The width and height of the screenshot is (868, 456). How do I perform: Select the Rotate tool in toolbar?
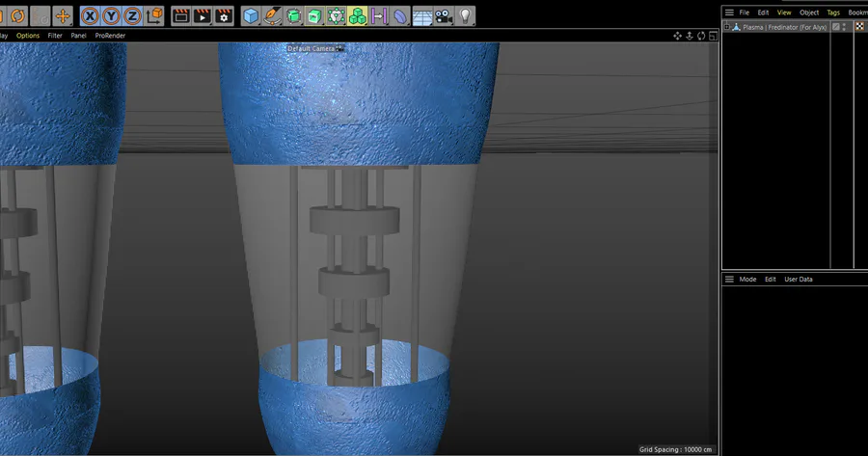point(17,16)
